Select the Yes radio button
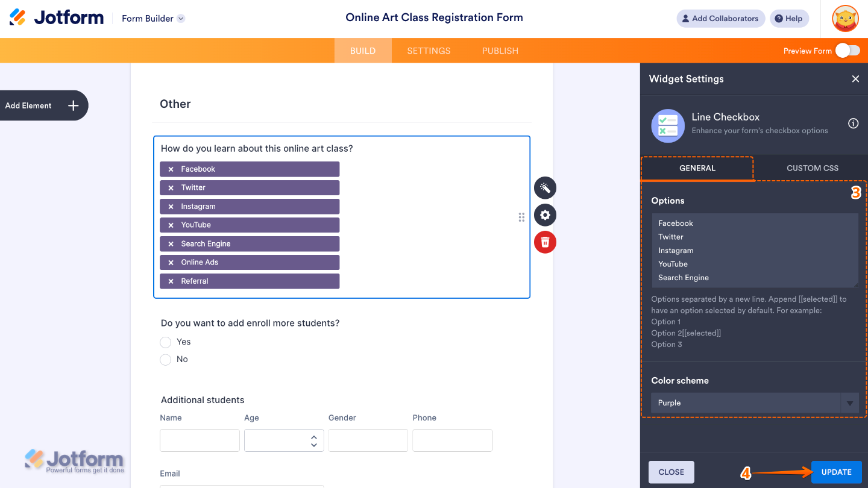Screen dimensions: 868x488 (x=166, y=342)
